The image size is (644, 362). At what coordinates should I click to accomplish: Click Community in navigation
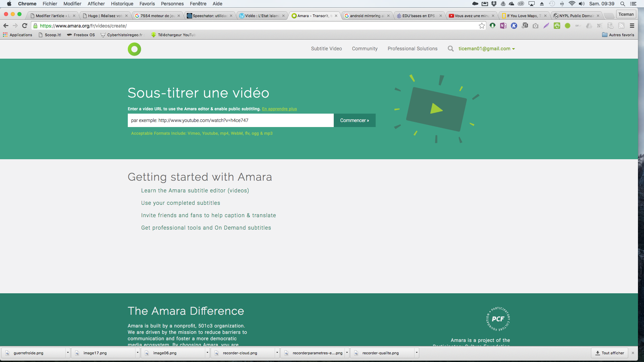[365, 49]
